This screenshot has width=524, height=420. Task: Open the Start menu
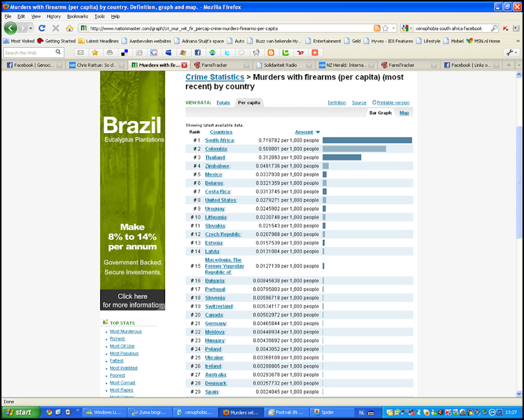[20, 412]
